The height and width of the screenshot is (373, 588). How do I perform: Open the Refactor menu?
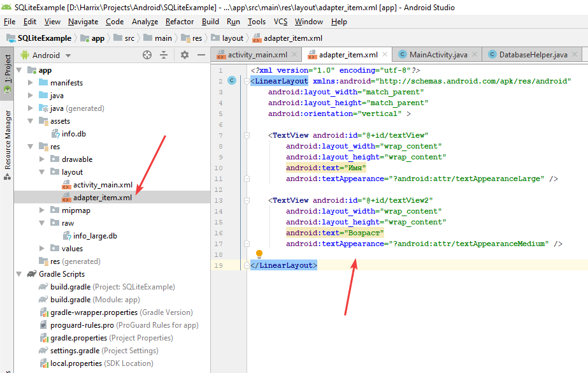click(x=180, y=22)
